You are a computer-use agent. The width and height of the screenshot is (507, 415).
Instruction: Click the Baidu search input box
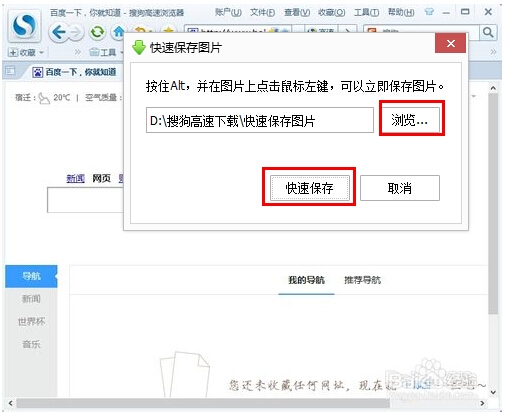coord(85,200)
